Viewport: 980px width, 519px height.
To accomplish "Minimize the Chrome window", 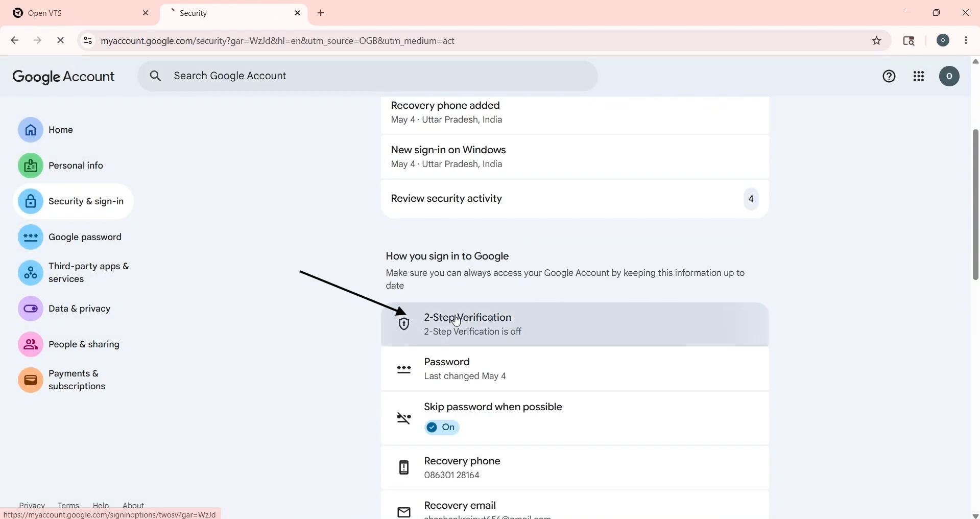I will coord(908,13).
